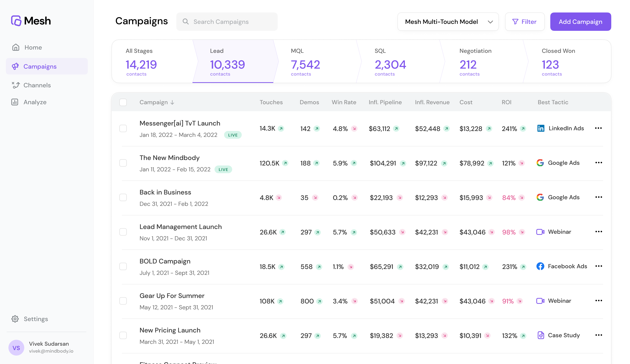Click the Channels icon in sidebar
This screenshot has height=364, width=630.
coord(16,85)
